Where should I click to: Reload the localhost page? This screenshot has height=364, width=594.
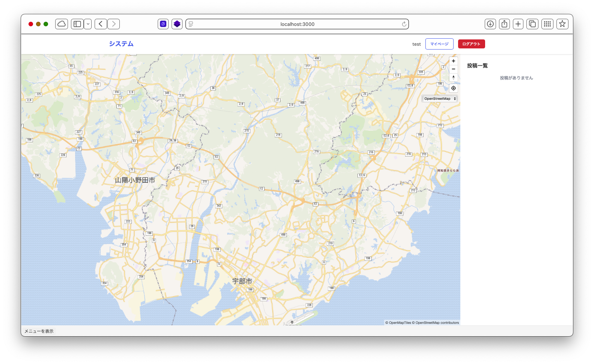click(x=404, y=24)
